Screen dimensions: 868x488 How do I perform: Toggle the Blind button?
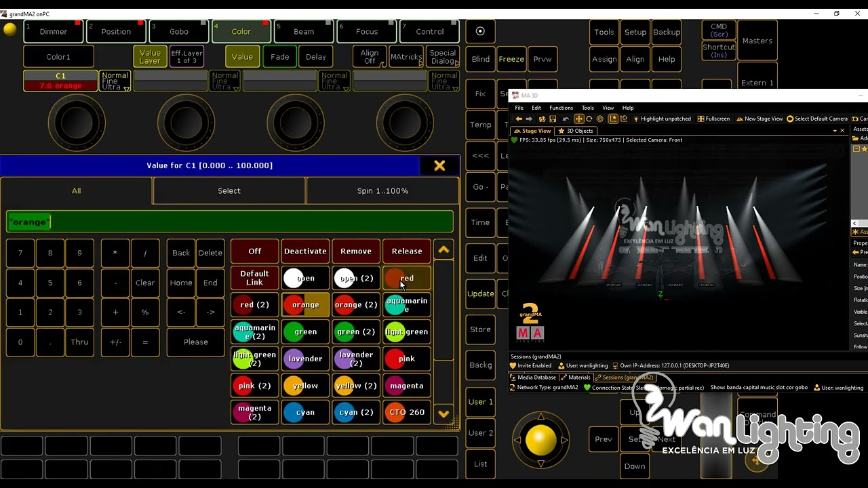(481, 59)
